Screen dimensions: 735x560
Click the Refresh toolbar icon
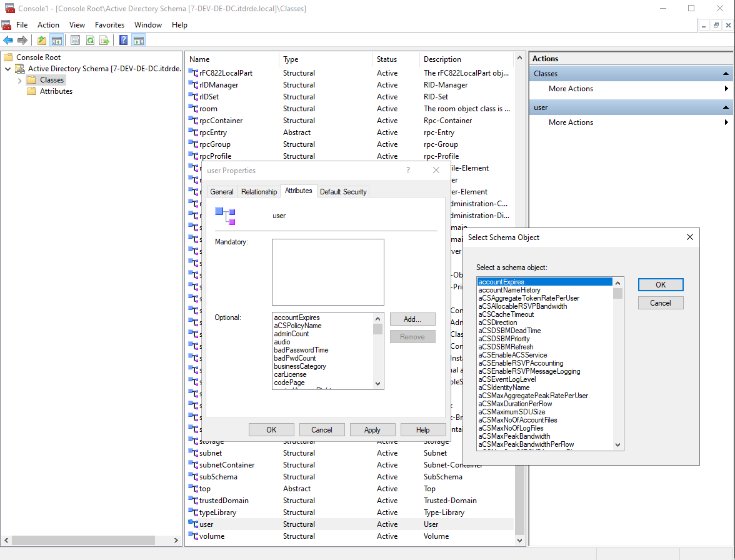[90, 40]
